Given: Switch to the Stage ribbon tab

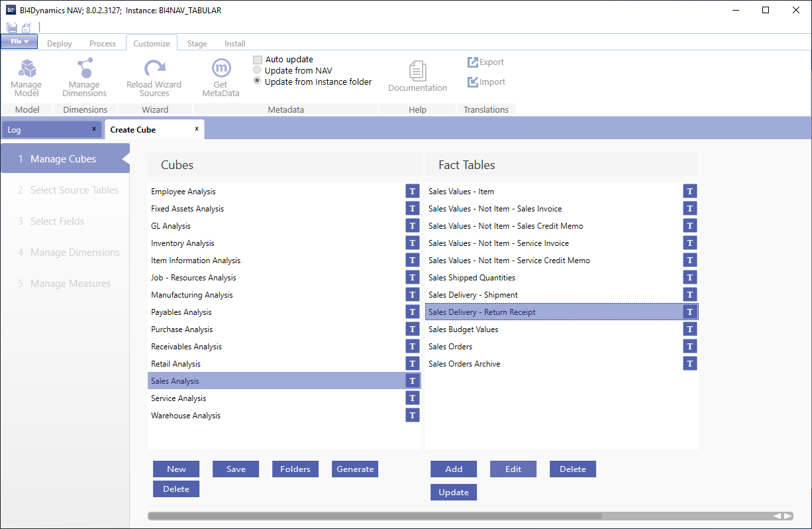Looking at the screenshot, I should pyautogui.click(x=197, y=44).
